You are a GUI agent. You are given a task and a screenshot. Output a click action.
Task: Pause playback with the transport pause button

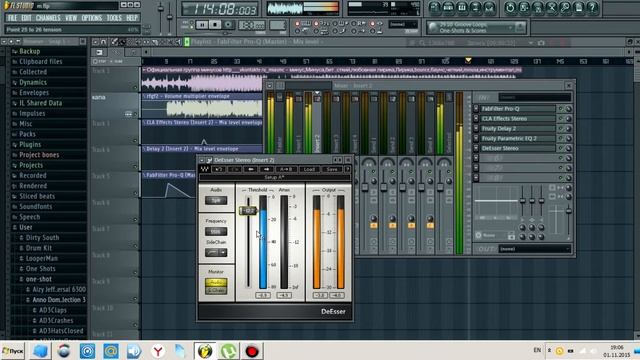click(202, 25)
